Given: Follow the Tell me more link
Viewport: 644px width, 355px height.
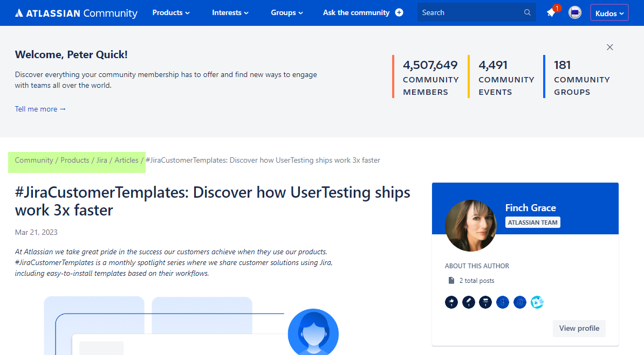Looking at the screenshot, I should [x=40, y=109].
